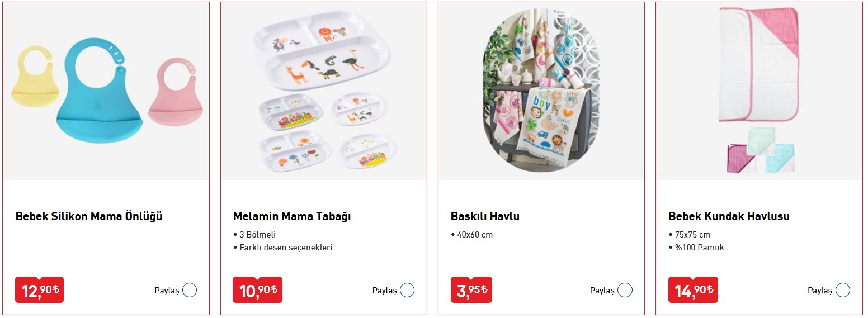Select the 10,90 ₺ red price tag
This screenshot has width=868, height=318.
257,290
